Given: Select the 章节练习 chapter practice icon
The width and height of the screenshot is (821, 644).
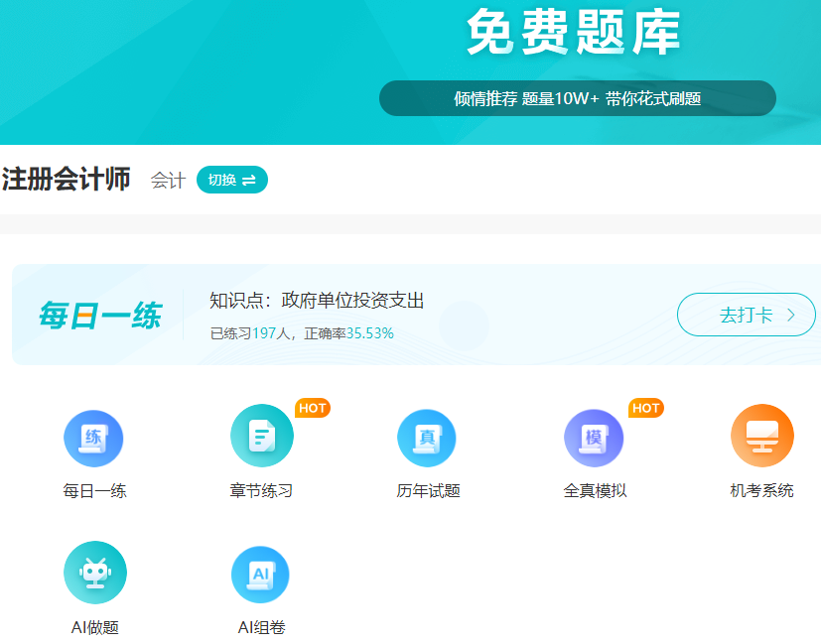Looking at the screenshot, I should pyautogui.click(x=260, y=436).
